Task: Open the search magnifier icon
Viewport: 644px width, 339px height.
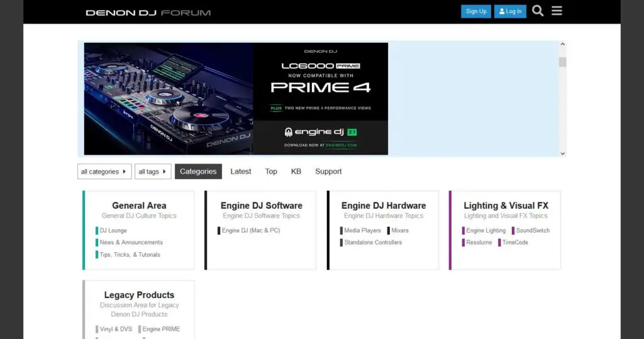Action: [538, 11]
